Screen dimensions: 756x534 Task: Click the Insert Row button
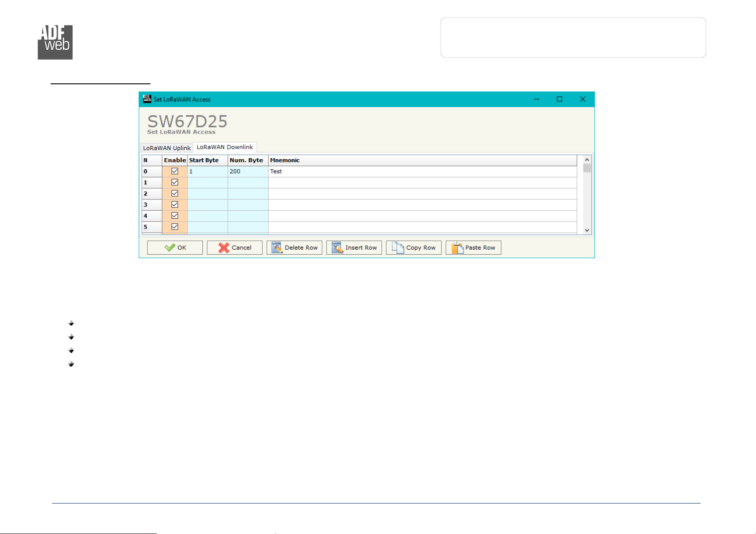[x=354, y=247]
